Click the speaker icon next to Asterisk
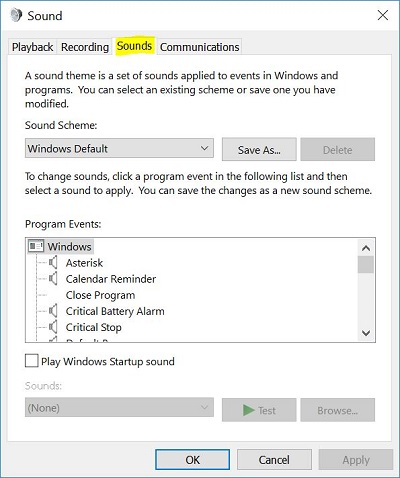This screenshot has width=400, height=478. 53,263
